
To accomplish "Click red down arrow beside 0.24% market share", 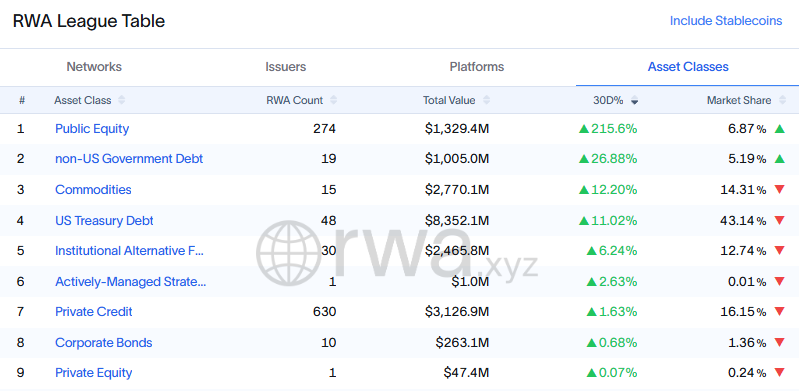I will pos(780,373).
